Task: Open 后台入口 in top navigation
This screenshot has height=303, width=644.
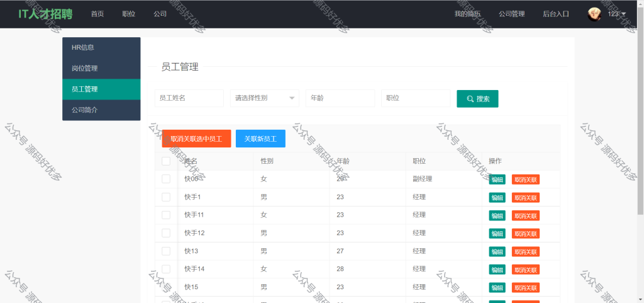Action: click(x=556, y=14)
